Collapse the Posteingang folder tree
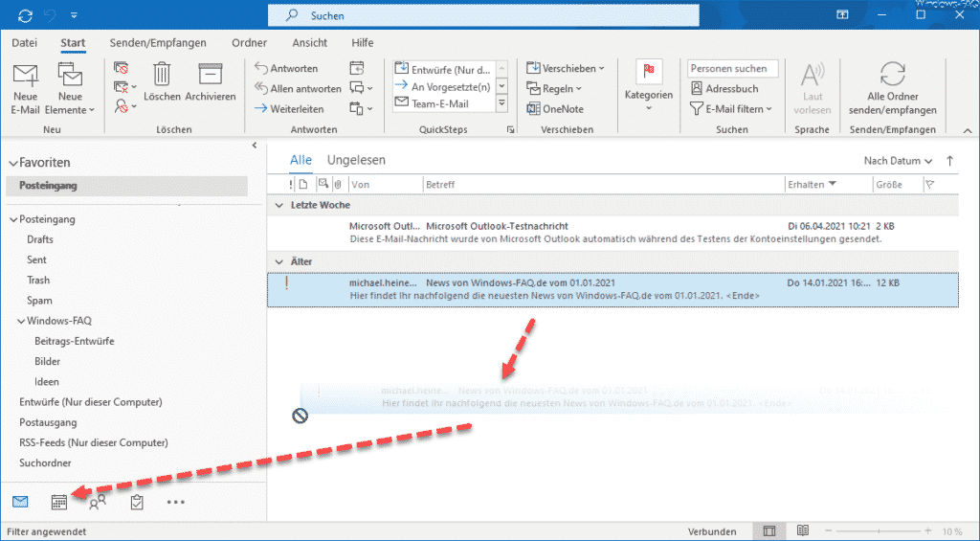 click(x=13, y=219)
